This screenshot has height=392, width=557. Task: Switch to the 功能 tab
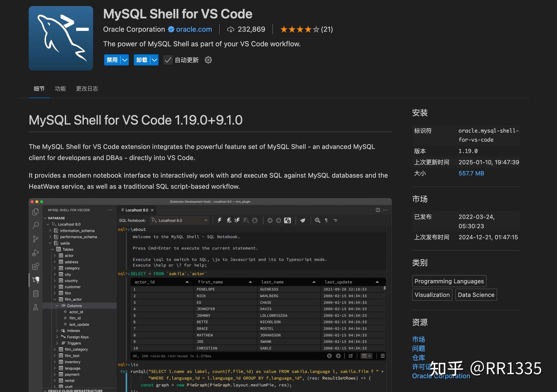(60, 88)
